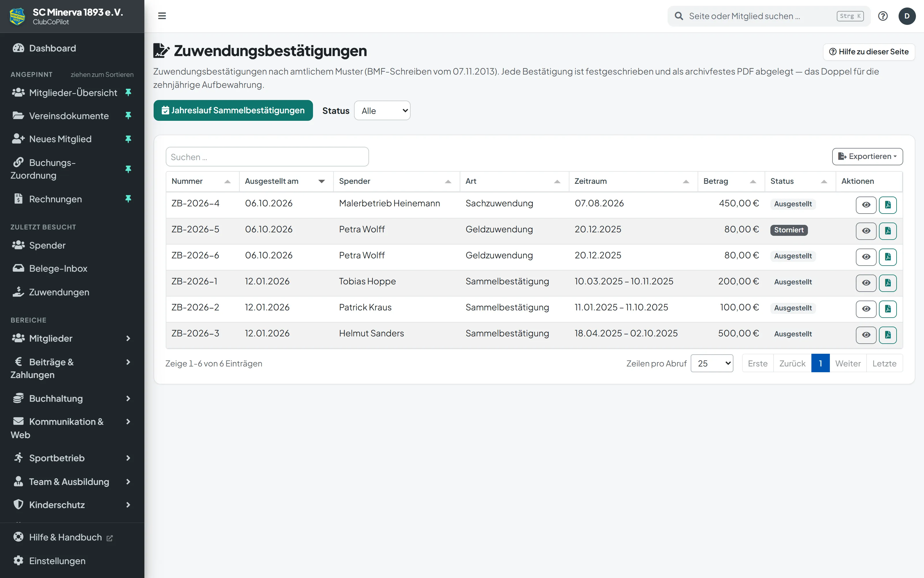Navigate to Zuwendungen in sidebar
The width and height of the screenshot is (924, 578).
click(72, 292)
